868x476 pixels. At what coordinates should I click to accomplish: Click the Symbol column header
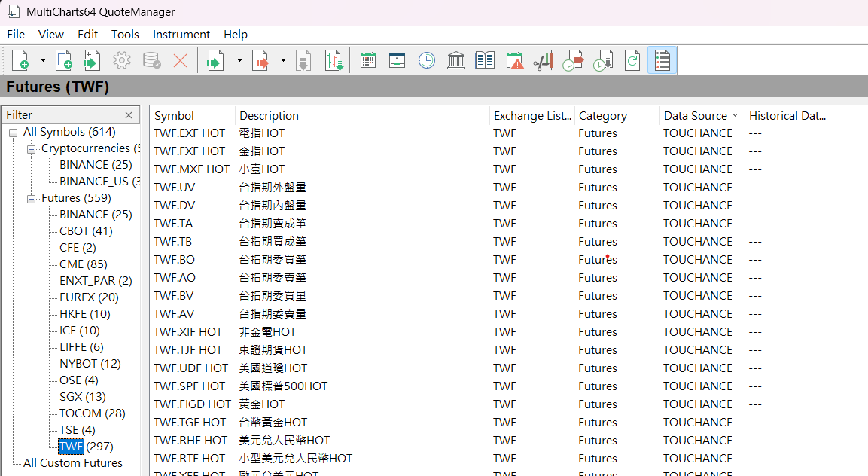(174, 116)
